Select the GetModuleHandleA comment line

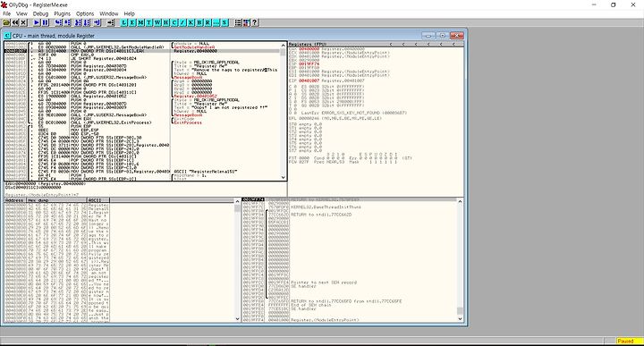pos(195,47)
